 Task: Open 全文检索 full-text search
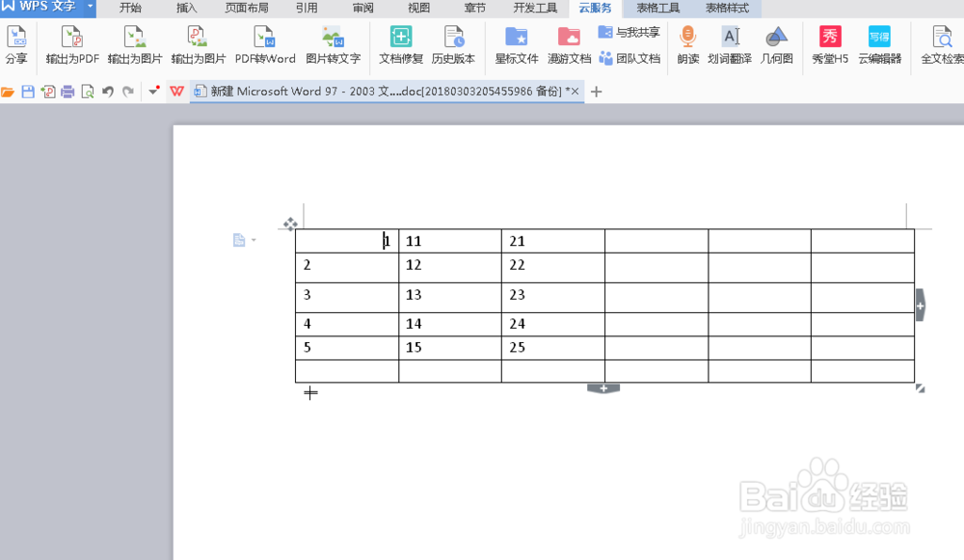pos(942,44)
